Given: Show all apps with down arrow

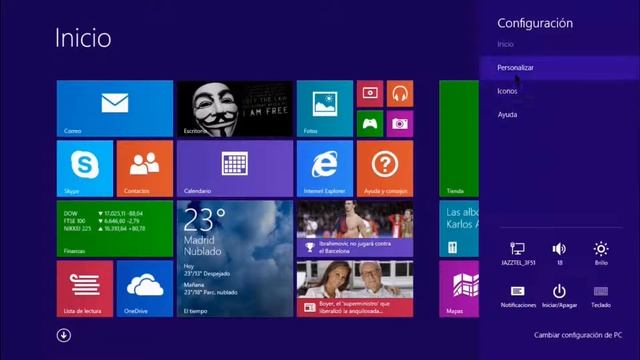Looking at the screenshot, I should [x=64, y=335].
